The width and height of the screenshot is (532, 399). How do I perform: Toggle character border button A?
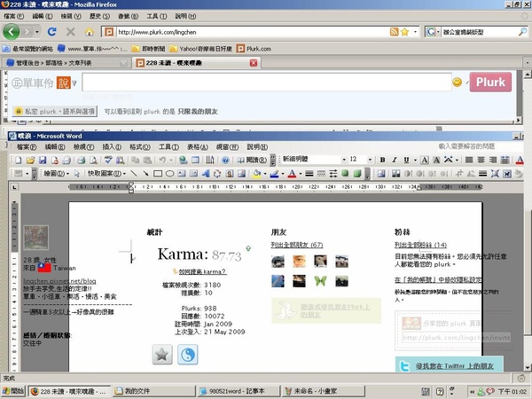pos(425,160)
